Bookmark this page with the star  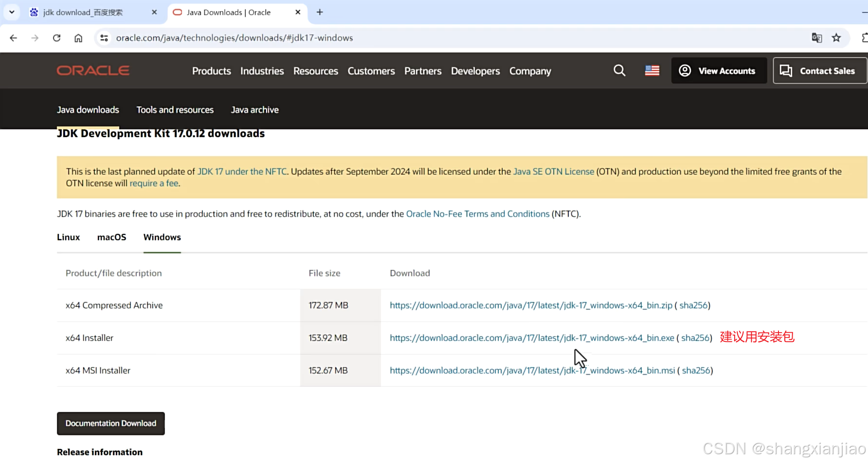point(836,38)
